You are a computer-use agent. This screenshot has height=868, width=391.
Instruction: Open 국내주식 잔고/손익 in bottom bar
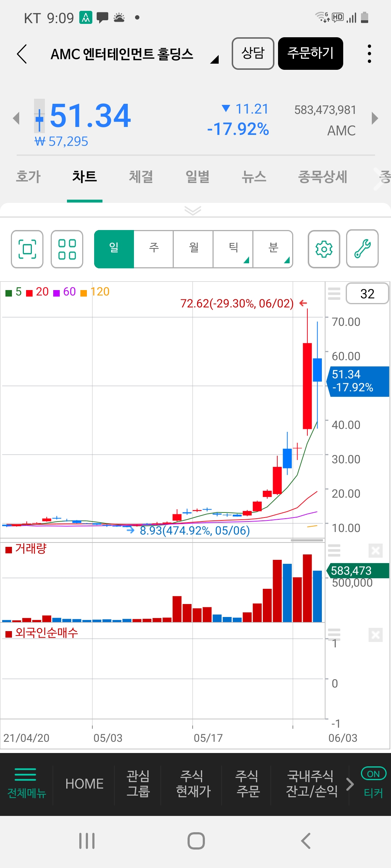tap(312, 784)
